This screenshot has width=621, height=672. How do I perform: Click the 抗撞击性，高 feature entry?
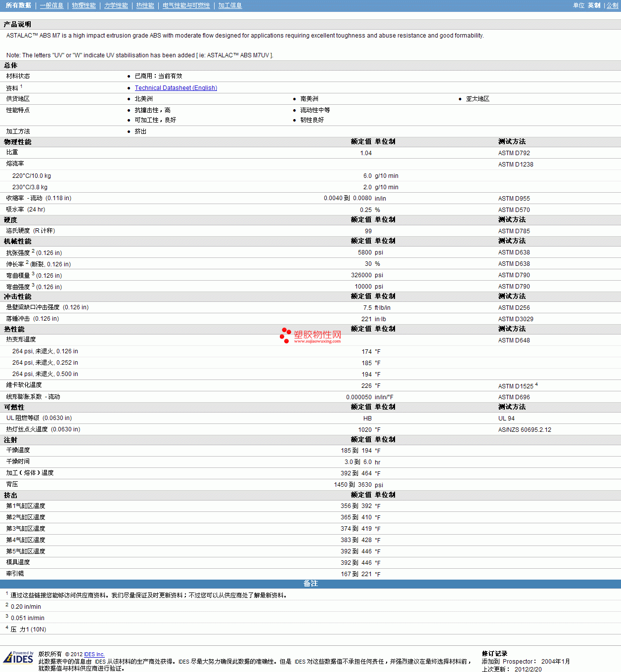tap(153, 110)
